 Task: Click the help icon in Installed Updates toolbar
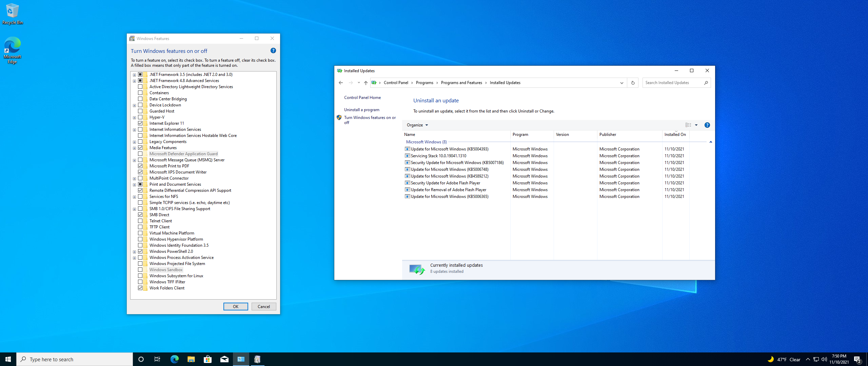(x=707, y=125)
